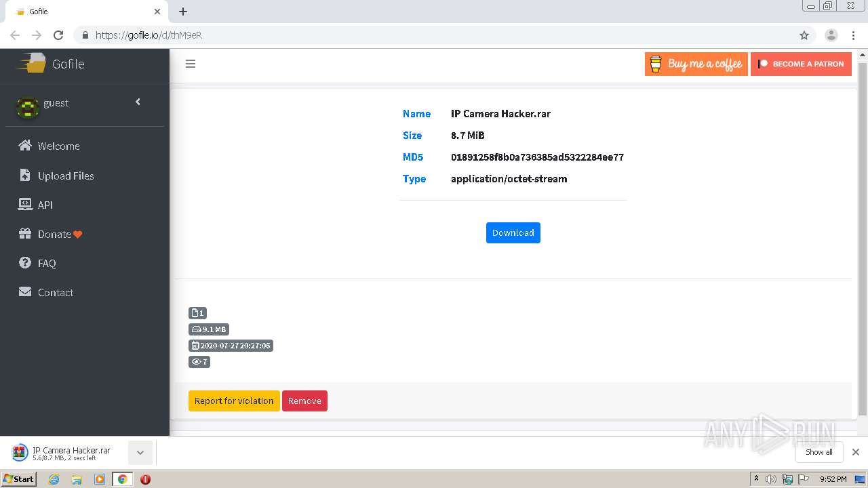Click the Gofile logo icon

click(x=32, y=64)
